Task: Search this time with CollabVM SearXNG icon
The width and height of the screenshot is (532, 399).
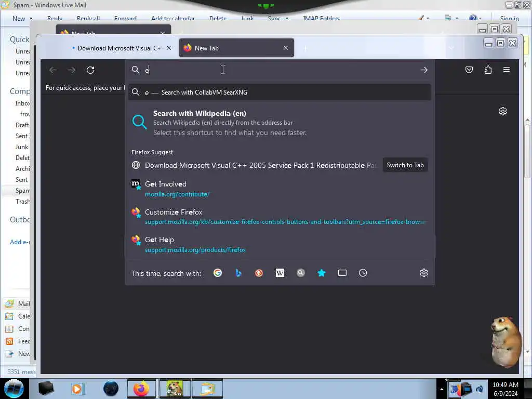Action: 301,273
